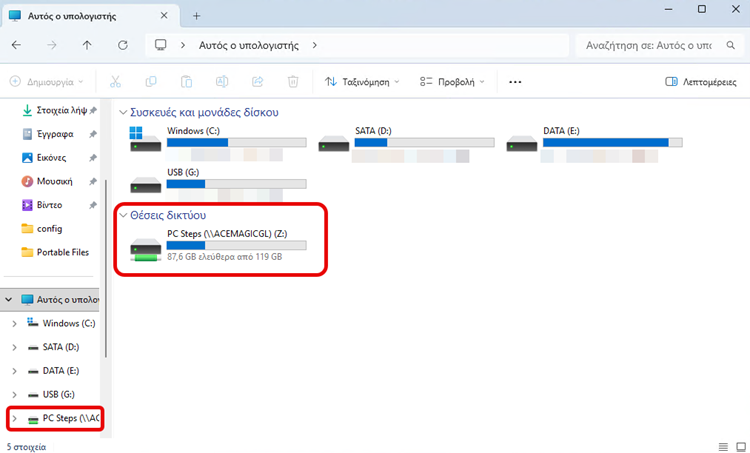Click the Rename icon in toolbar
This screenshot has width=750, height=453.
(x=222, y=82)
